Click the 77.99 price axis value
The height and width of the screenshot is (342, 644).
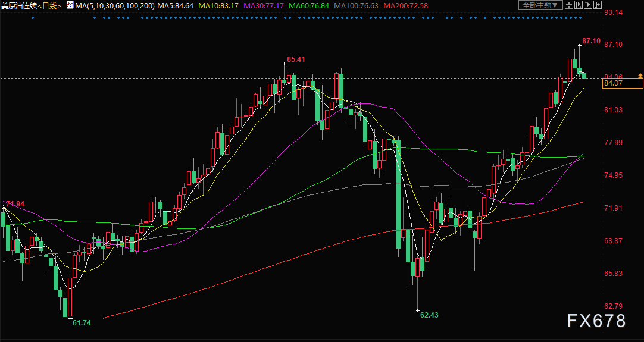click(614, 143)
